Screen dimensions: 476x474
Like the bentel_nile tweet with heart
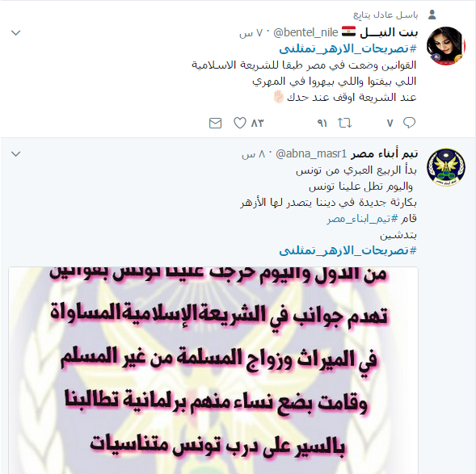(x=239, y=123)
